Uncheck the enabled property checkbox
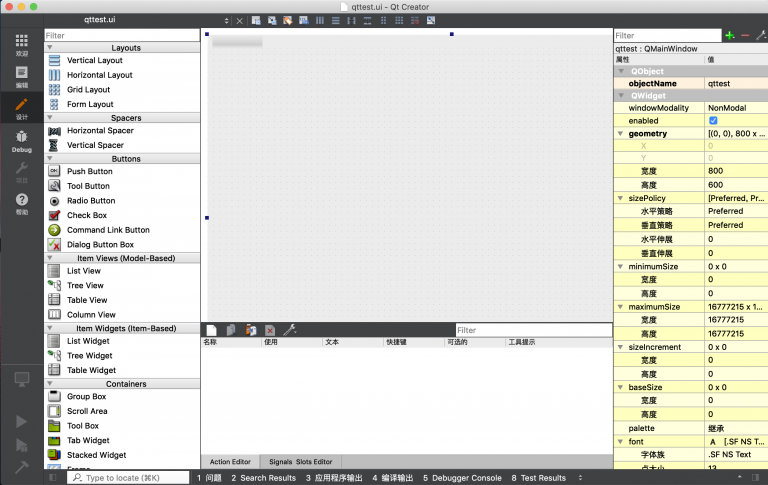This screenshot has height=485, width=768. tap(713, 120)
